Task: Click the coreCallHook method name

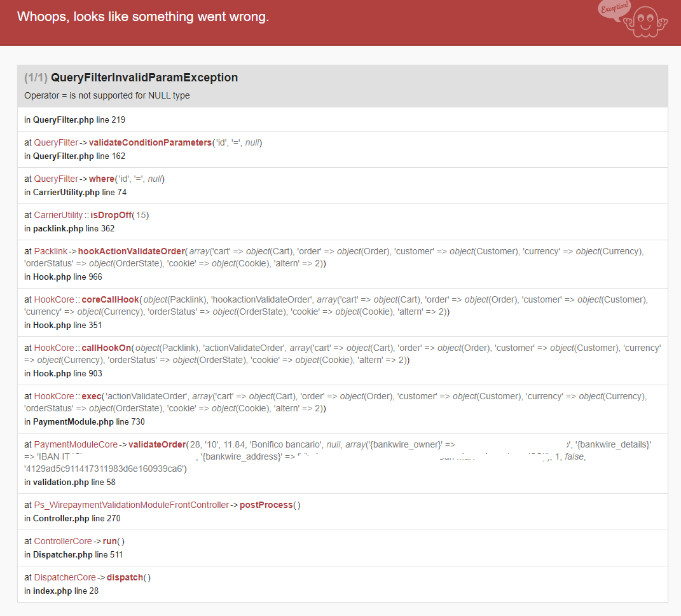Action: point(110,299)
